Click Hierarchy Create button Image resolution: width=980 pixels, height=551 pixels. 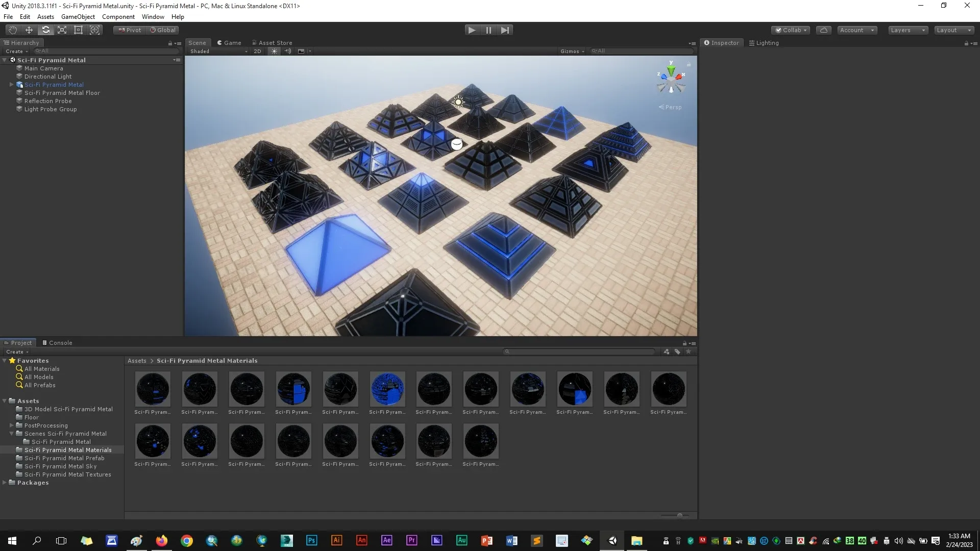pos(16,51)
